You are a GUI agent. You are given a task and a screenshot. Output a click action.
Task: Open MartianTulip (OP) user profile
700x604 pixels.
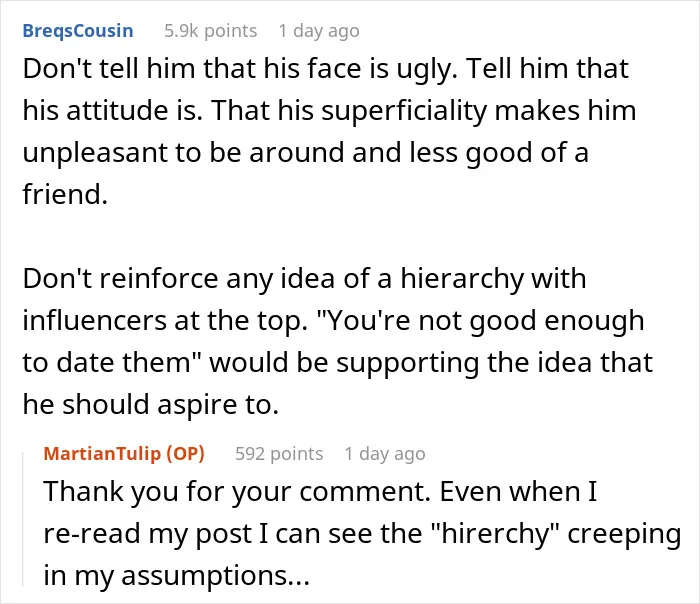tap(124, 454)
